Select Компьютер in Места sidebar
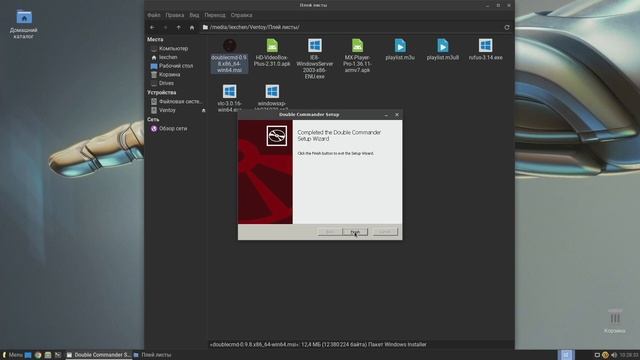The height and width of the screenshot is (360, 640). tap(173, 49)
